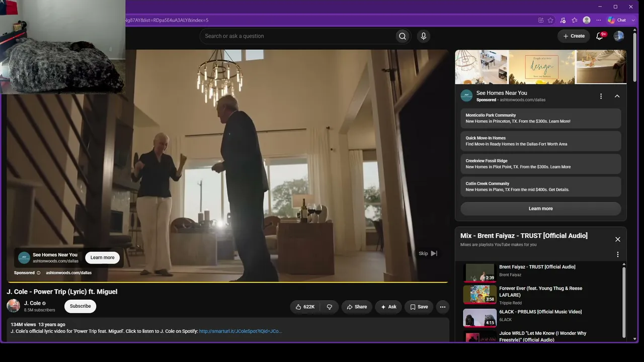644x362 pixels.
Task: Open Mix playlist options menu
Action: tap(618, 254)
